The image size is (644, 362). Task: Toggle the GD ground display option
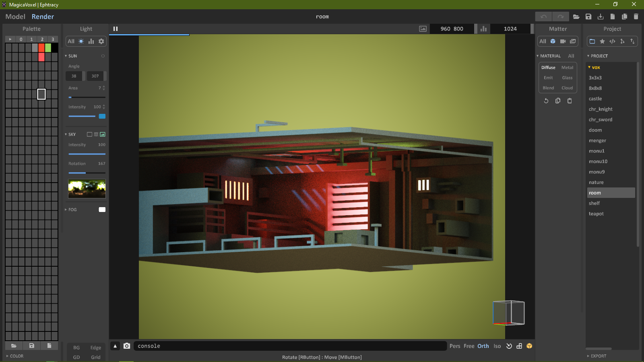[76, 357]
